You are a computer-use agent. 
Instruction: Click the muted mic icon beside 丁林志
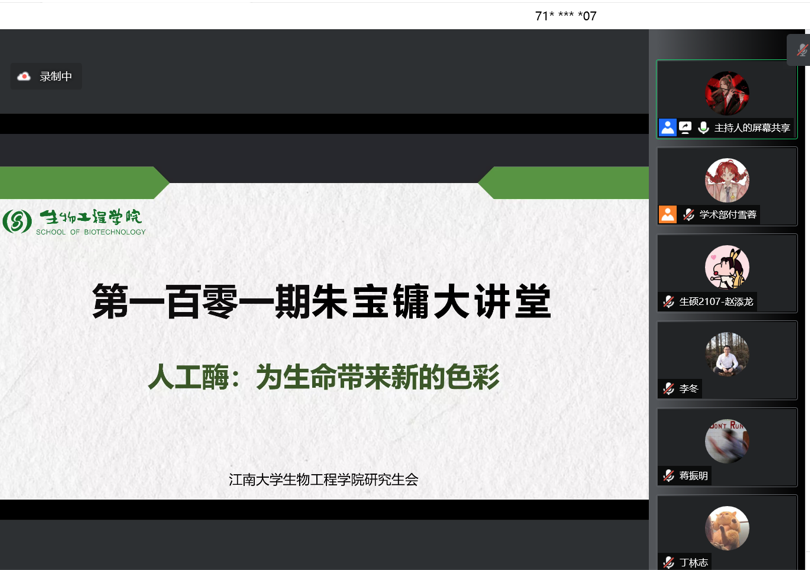click(668, 563)
